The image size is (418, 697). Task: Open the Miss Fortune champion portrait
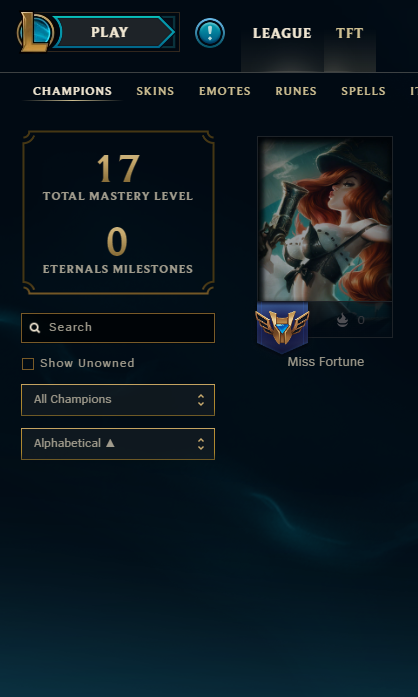[x=325, y=219]
